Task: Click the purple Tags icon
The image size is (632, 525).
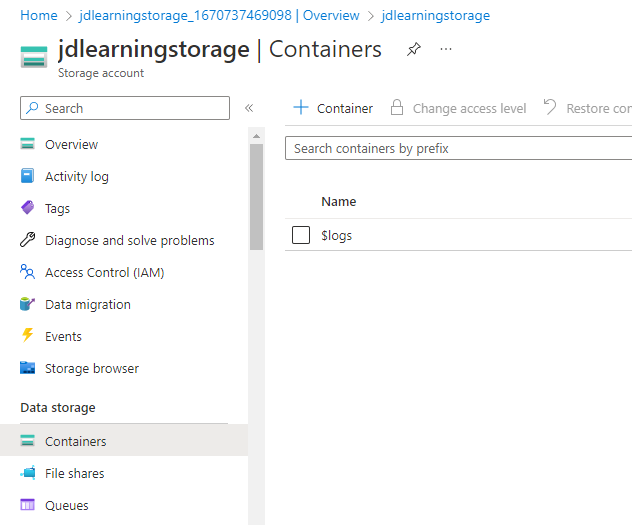Action: 28,209
